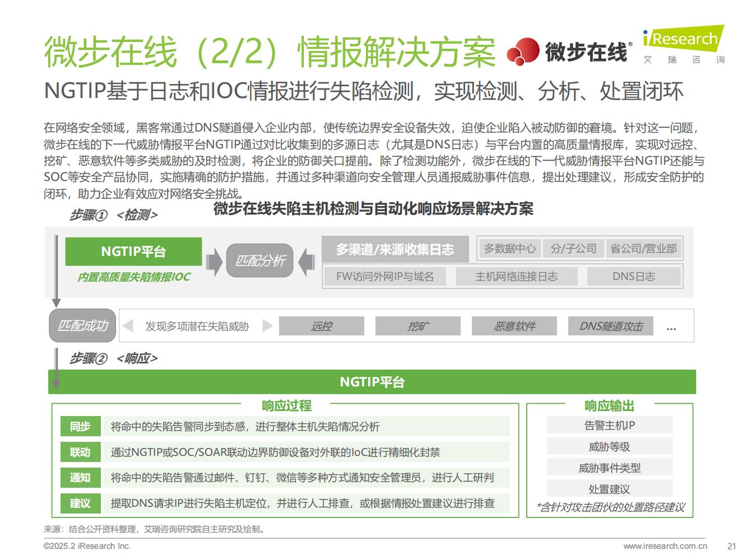The width and height of the screenshot is (747, 560).
Task: Click the 分/子公司 box
Action: point(573,248)
